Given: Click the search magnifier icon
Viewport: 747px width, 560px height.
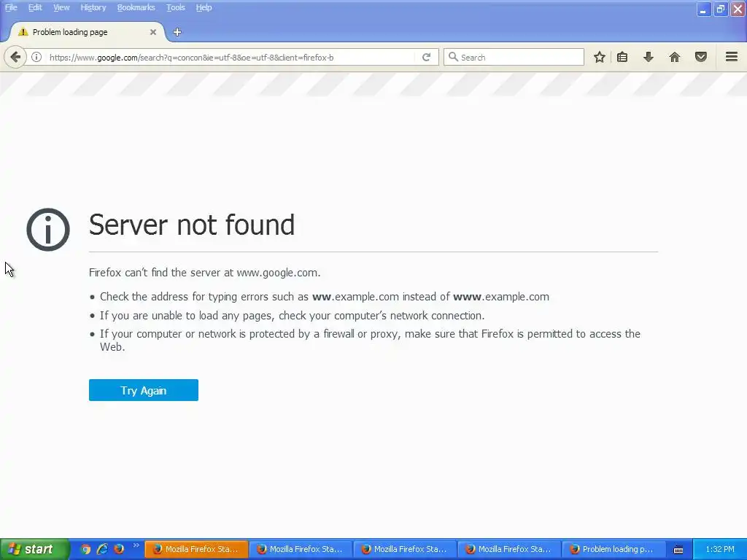Looking at the screenshot, I should [x=453, y=57].
